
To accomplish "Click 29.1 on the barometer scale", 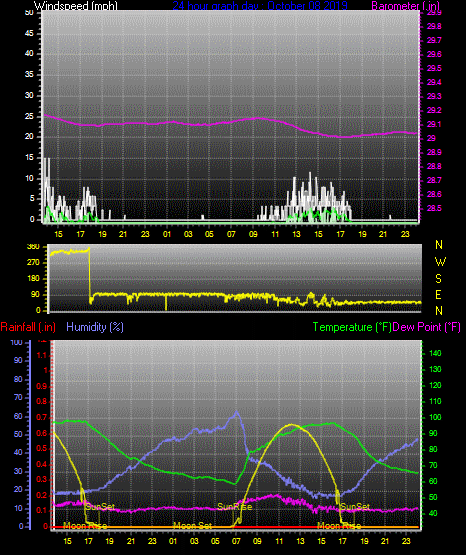I will coord(434,124).
